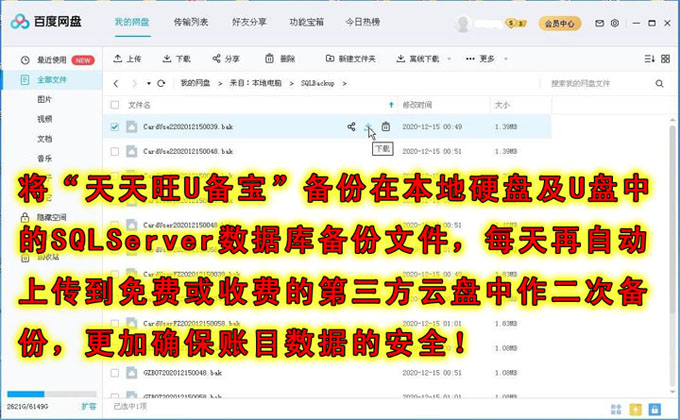Image resolution: width=680 pixels, height=420 pixels.
Task: Click 我的网盘 in the breadcrumb path
Action: point(195,83)
